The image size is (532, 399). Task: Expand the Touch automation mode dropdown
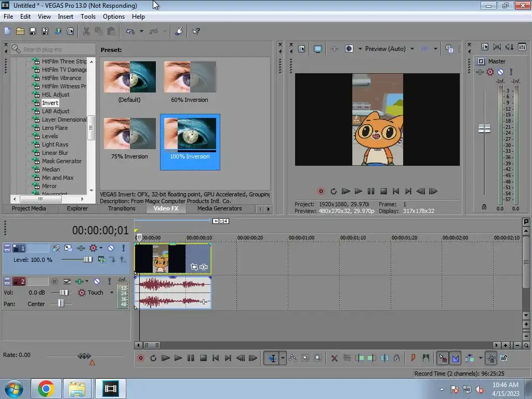(x=112, y=292)
